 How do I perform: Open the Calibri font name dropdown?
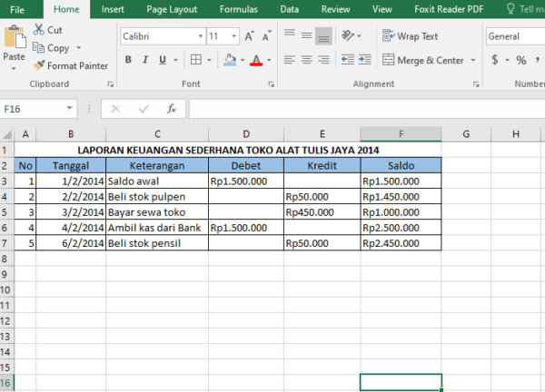pyautogui.click(x=199, y=37)
